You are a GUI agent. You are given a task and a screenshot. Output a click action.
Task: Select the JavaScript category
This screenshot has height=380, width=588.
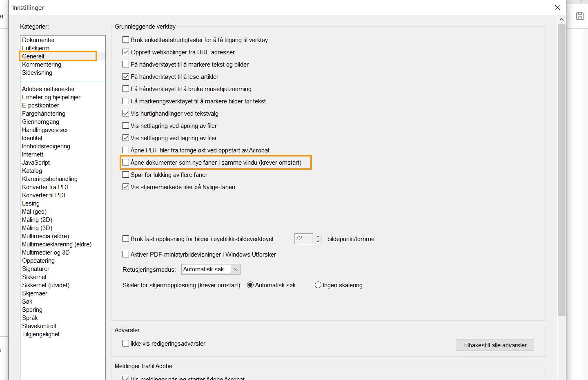coord(36,162)
